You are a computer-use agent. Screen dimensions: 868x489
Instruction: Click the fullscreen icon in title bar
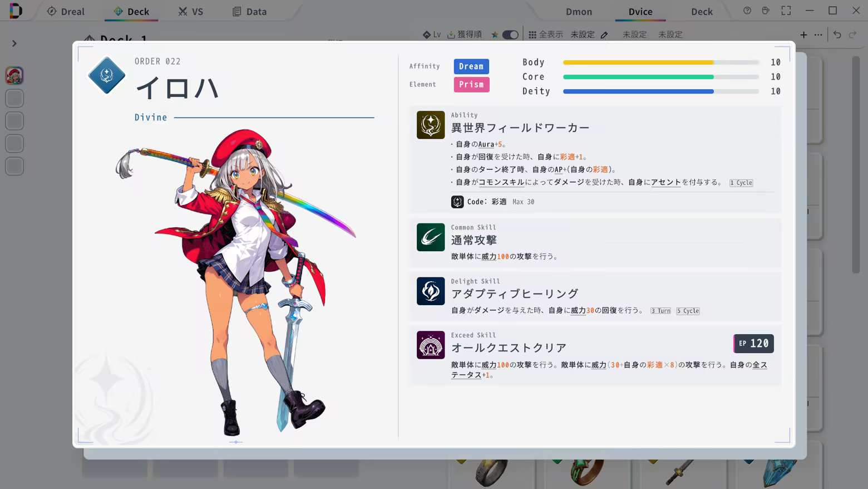coord(786,11)
